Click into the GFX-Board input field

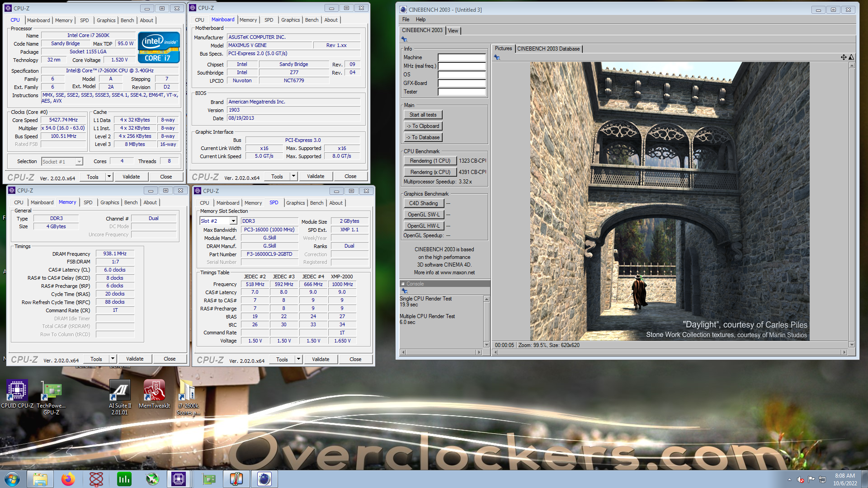[x=462, y=83]
